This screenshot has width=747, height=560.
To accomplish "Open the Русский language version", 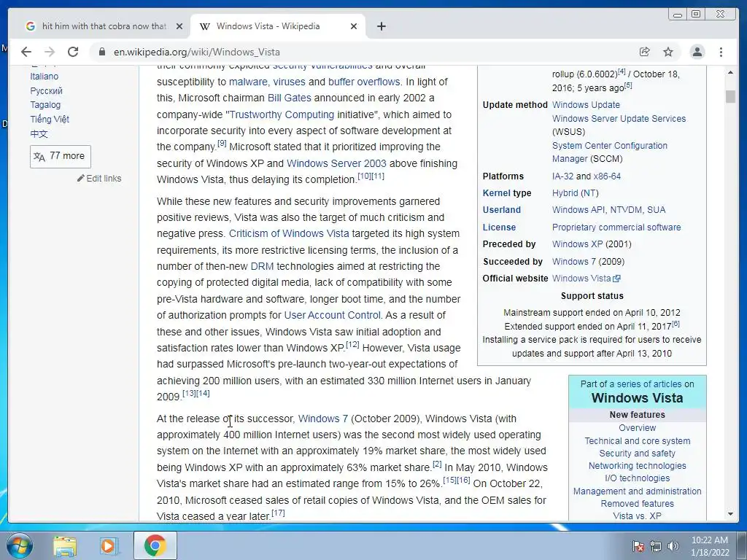I will 46,90.
